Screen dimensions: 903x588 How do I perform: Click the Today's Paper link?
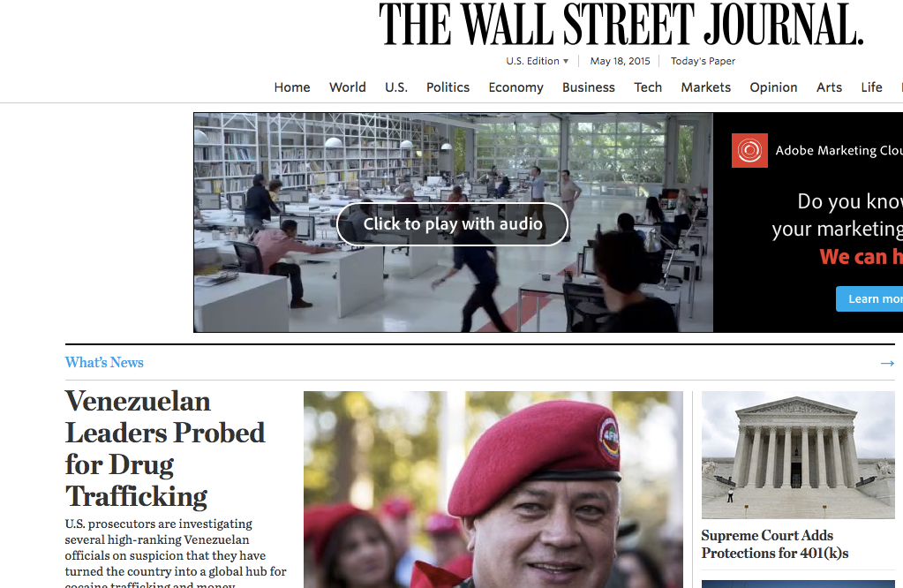[x=703, y=61]
